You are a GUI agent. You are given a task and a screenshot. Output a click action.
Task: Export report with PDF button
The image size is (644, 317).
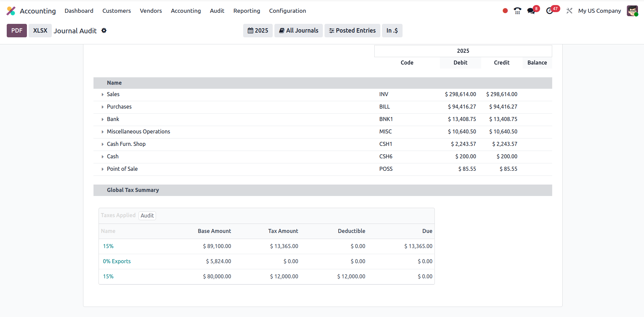pyautogui.click(x=17, y=31)
